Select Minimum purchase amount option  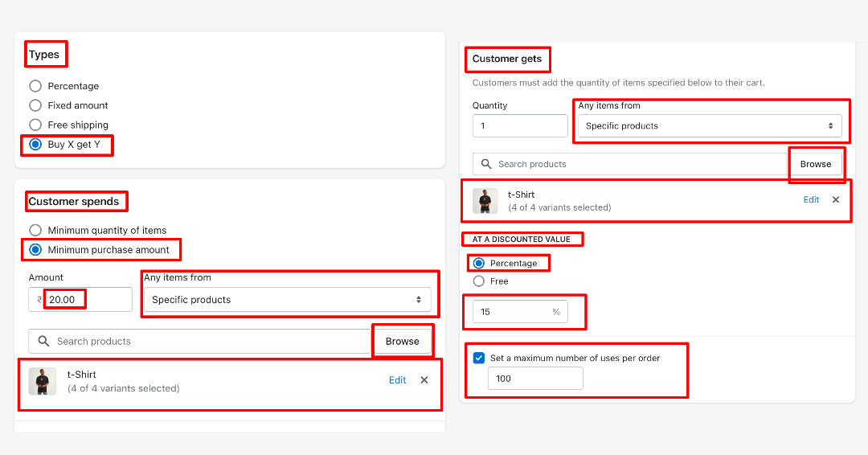pos(35,250)
